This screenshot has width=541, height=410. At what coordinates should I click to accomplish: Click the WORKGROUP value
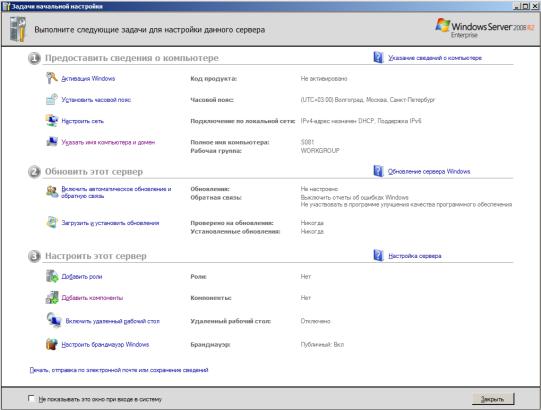pyautogui.click(x=320, y=151)
